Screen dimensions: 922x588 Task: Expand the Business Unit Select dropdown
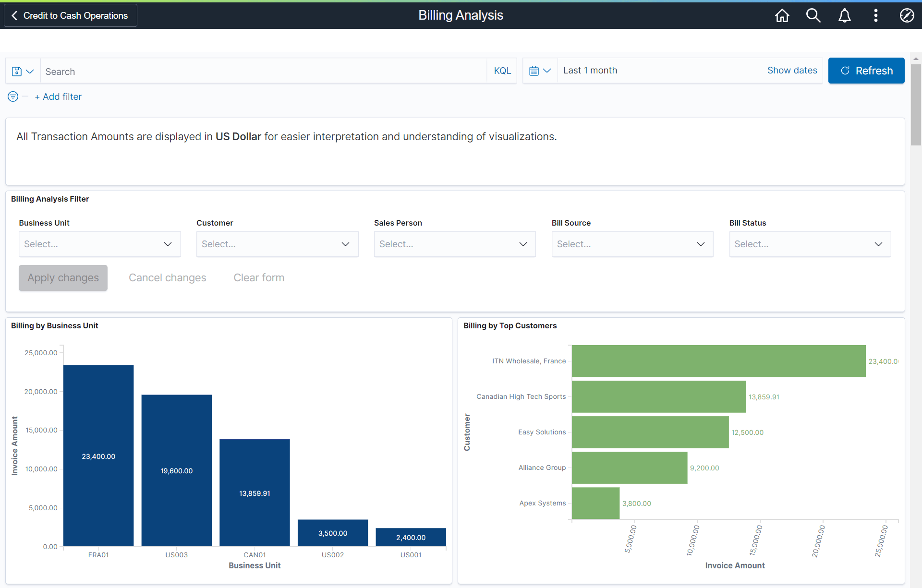pos(99,244)
